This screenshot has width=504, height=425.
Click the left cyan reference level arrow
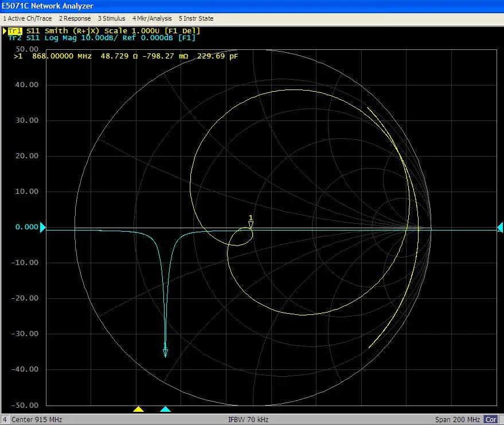coord(43,227)
